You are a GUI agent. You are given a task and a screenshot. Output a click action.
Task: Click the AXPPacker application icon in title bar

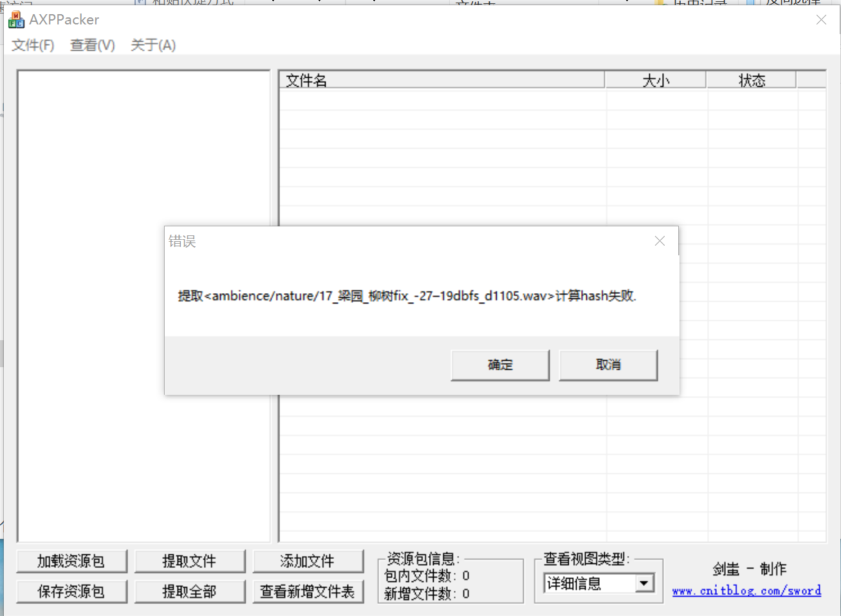click(16, 20)
